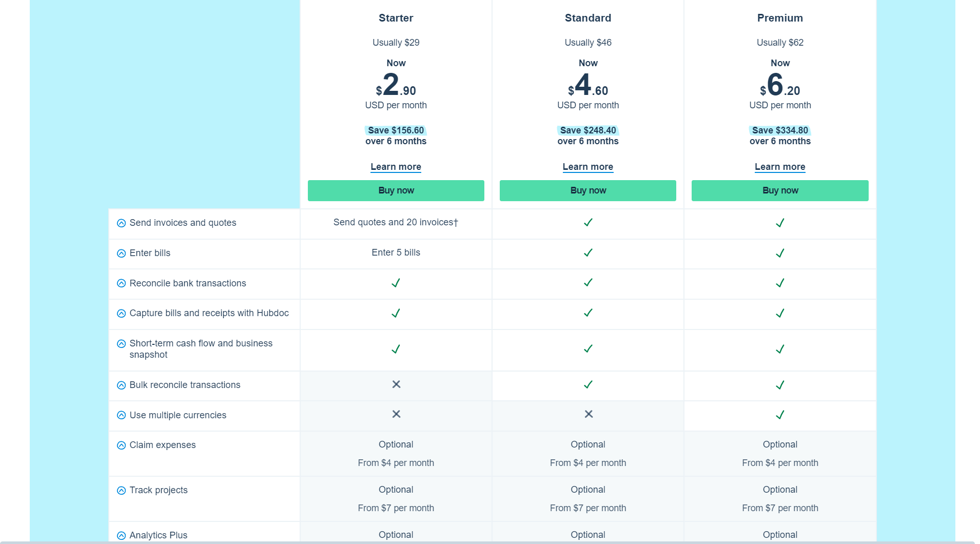Click the icon beside 'Bulk reconcile transactions'
This screenshot has width=980, height=544.
click(x=121, y=385)
